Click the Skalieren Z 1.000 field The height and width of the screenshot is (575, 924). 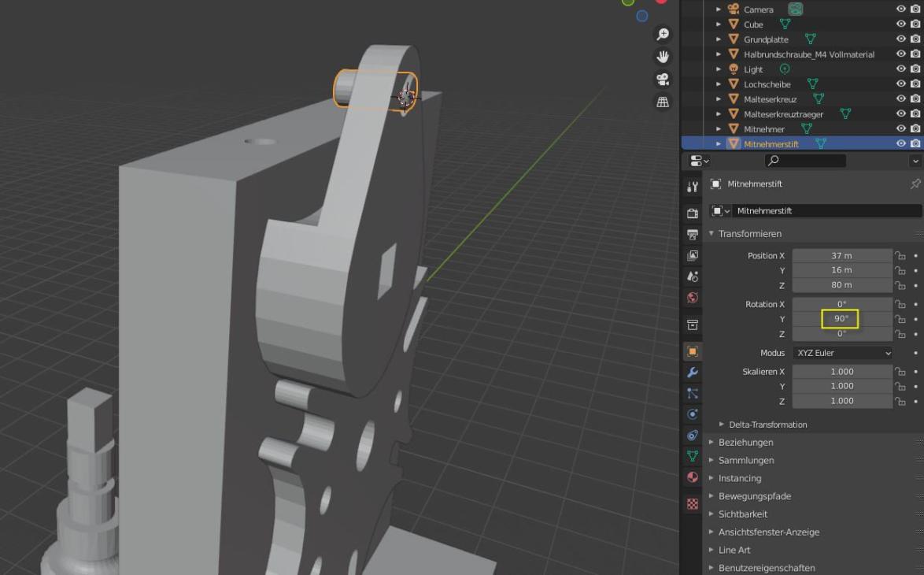click(x=842, y=401)
